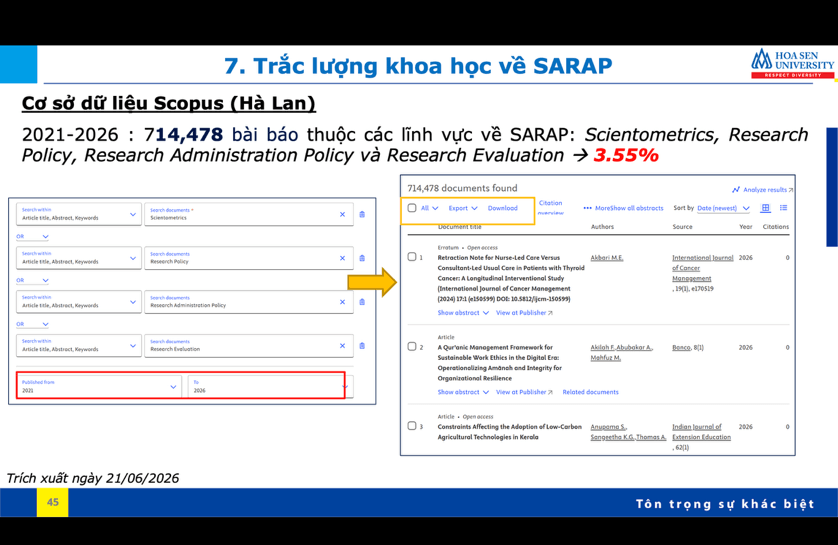Open the Citation overview option
This screenshot has height=545, width=838.
550,207
